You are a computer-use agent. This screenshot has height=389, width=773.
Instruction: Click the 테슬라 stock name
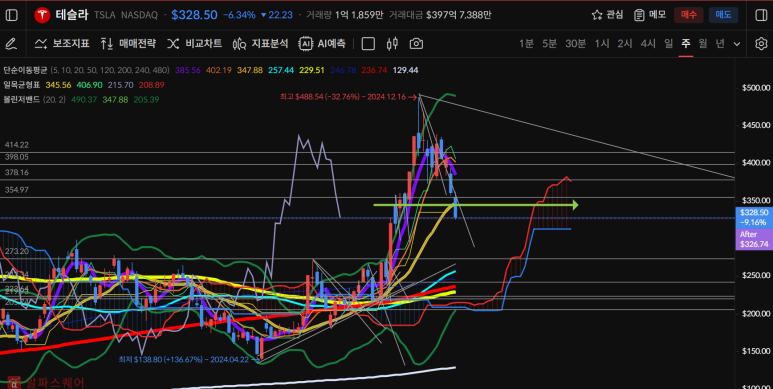pos(71,15)
